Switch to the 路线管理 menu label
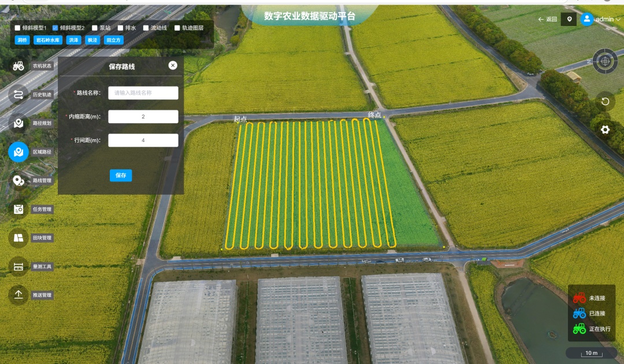The height and width of the screenshot is (364, 624). pyautogui.click(x=42, y=181)
